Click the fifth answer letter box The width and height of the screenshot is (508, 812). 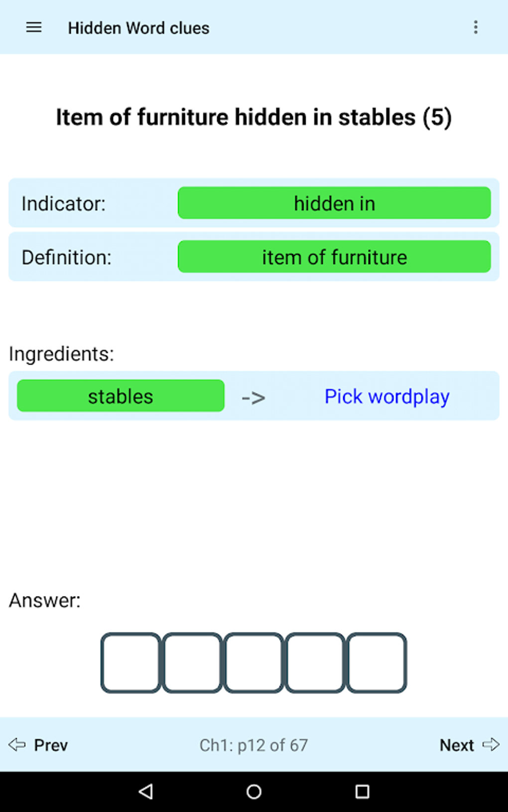(377, 662)
